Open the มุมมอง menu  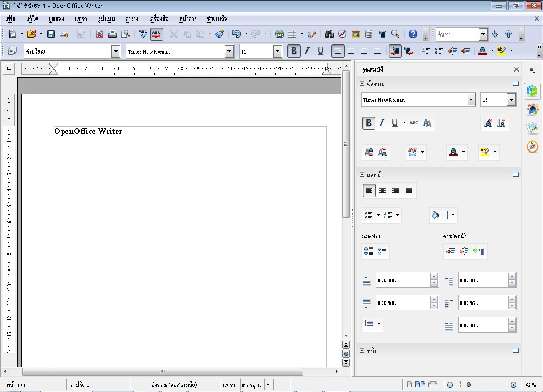(56, 19)
